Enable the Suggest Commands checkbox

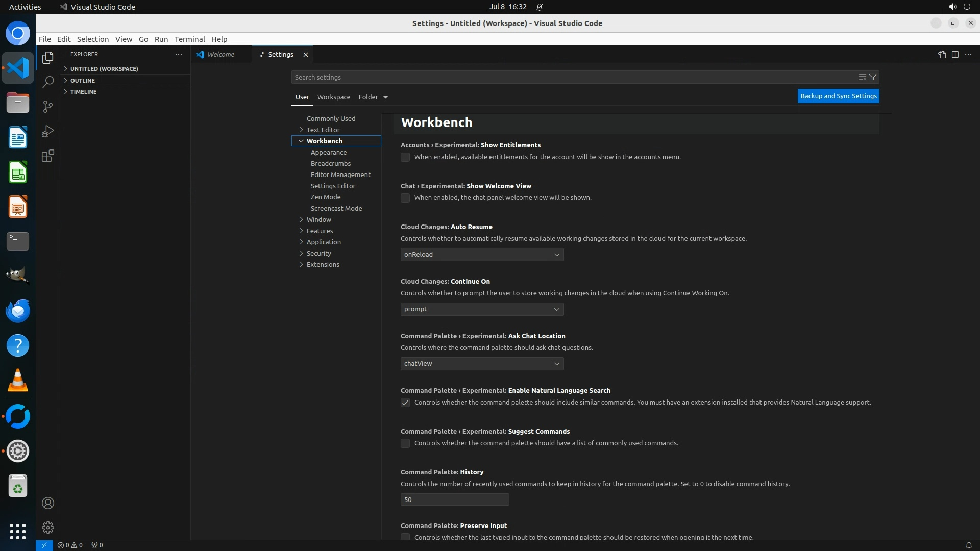405,443
